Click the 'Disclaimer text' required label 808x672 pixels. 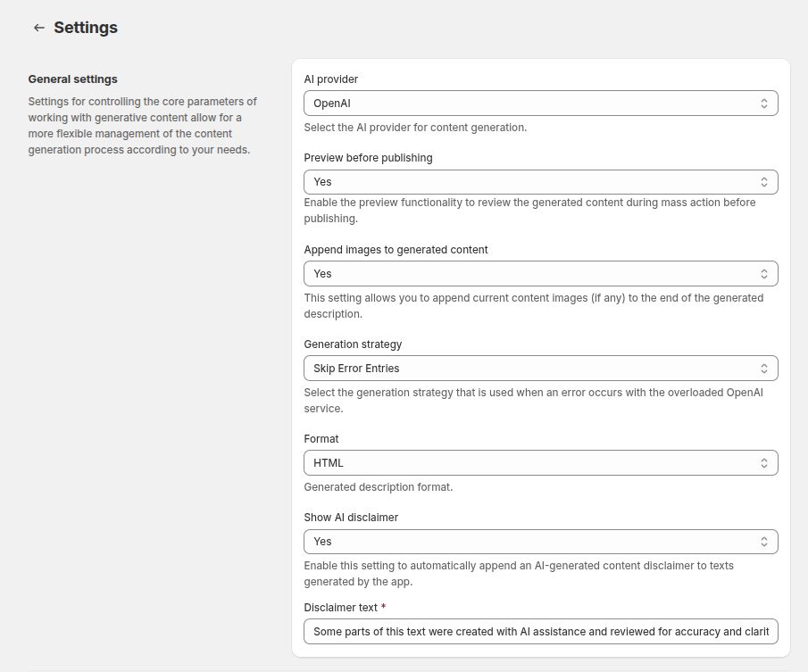[x=345, y=608]
